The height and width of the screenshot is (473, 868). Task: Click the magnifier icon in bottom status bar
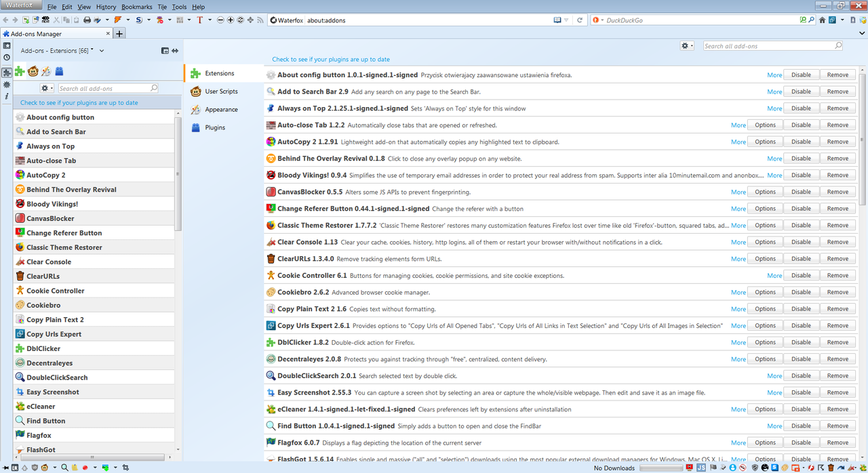point(65,468)
